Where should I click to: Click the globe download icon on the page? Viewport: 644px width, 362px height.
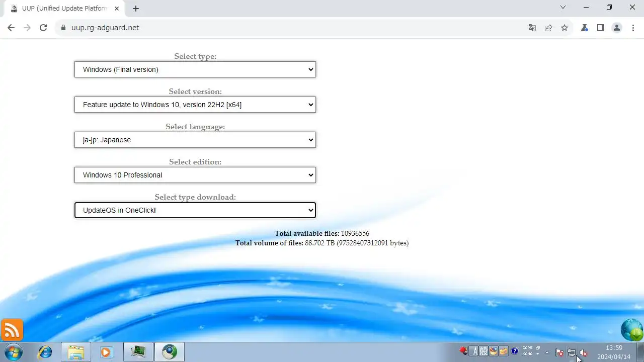pos(632,330)
